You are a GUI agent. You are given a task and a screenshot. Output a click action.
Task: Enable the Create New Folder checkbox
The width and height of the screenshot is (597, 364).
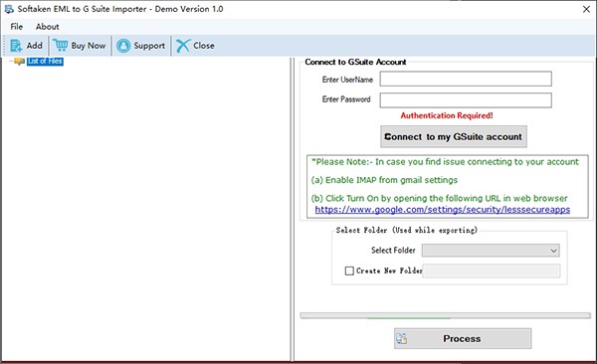click(349, 271)
